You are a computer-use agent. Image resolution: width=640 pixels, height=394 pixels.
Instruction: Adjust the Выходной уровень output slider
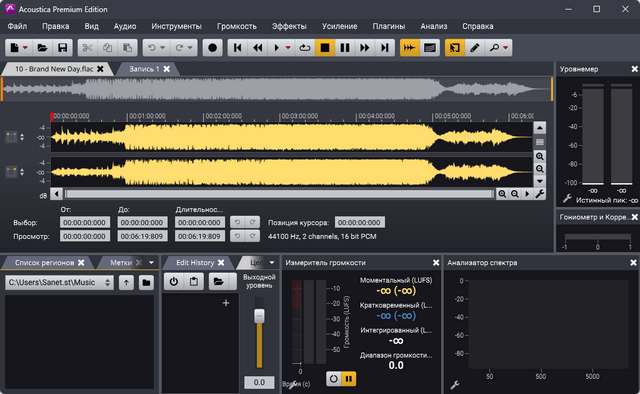(259, 316)
